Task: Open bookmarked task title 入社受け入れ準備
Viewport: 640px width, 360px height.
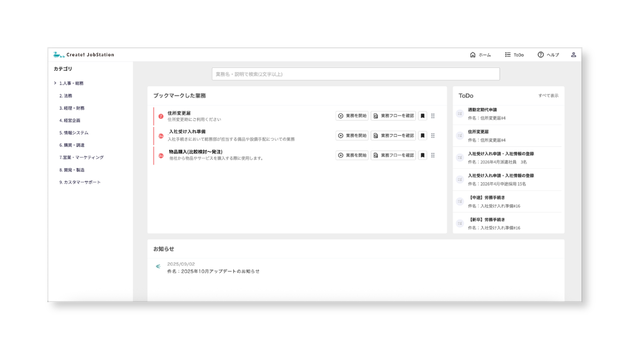Action: pyautogui.click(x=187, y=132)
